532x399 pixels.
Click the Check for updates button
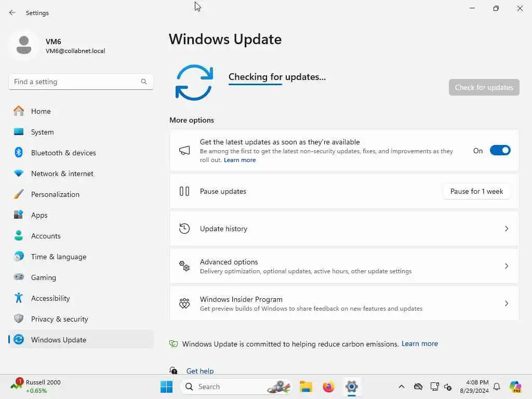[484, 87]
